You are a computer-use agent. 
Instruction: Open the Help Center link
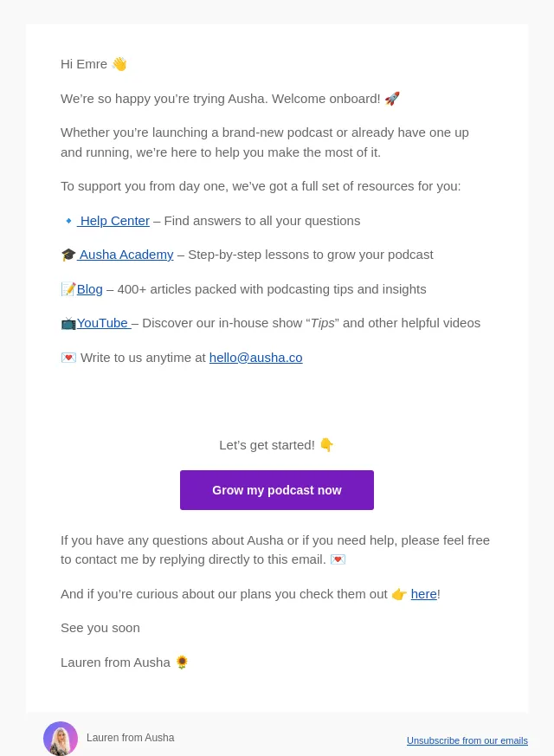coord(113,221)
